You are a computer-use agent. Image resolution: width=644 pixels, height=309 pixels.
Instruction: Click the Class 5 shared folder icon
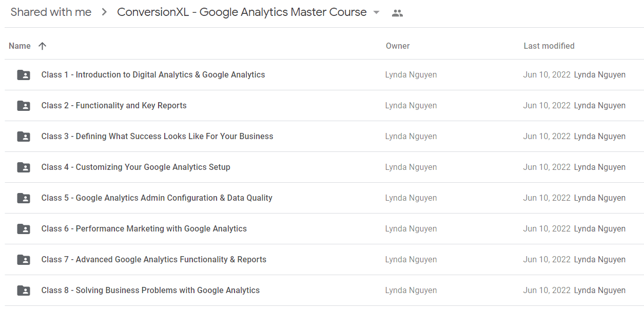pyautogui.click(x=24, y=198)
